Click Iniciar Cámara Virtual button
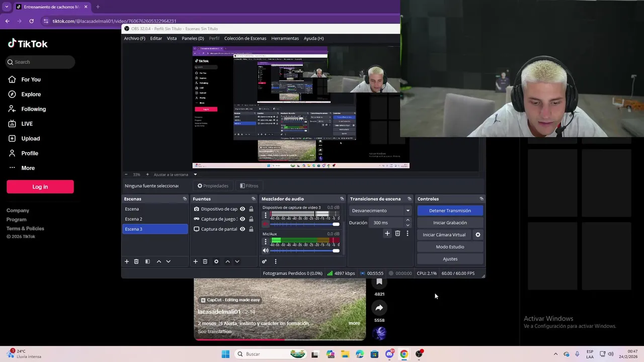Image resolution: width=644 pixels, height=362 pixels. pyautogui.click(x=444, y=235)
